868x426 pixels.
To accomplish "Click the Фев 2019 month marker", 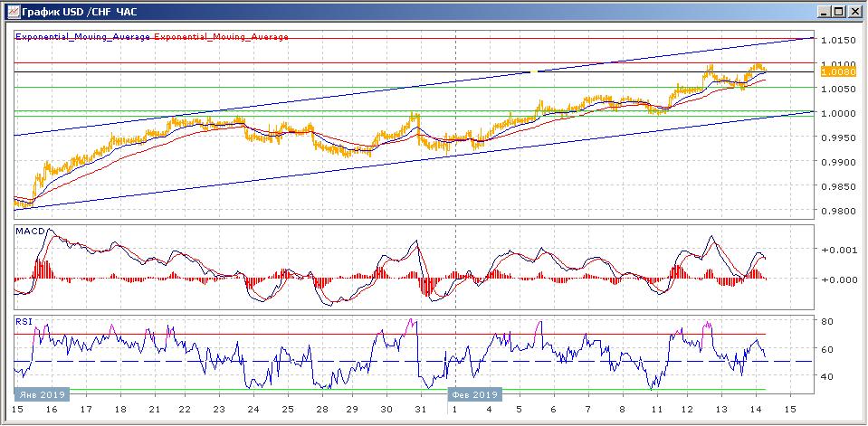I will pyautogui.click(x=474, y=394).
